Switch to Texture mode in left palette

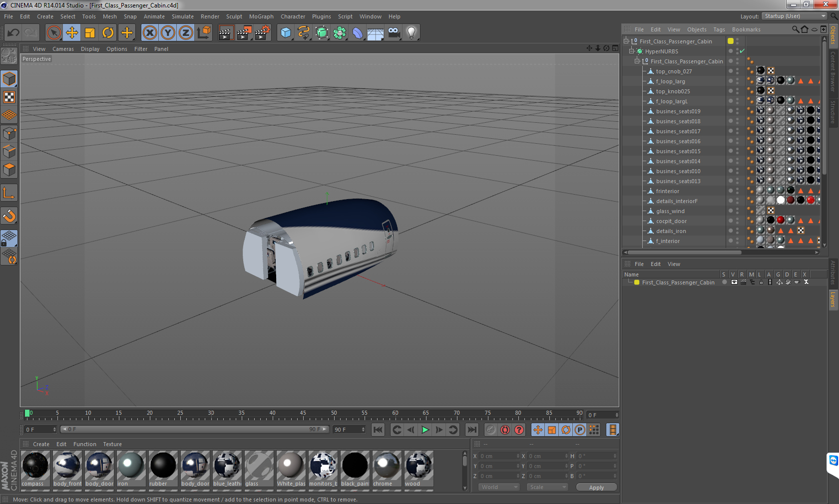click(9, 97)
